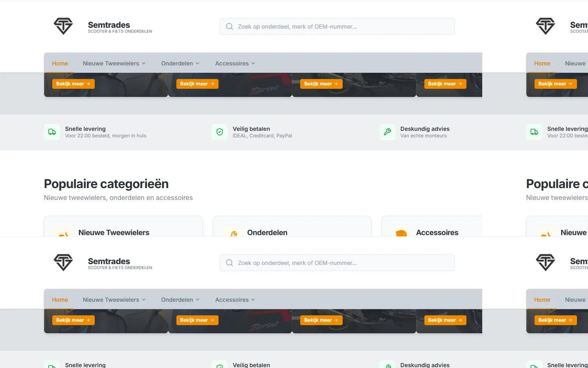The width and height of the screenshot is (588, 368).
Task: Select Home tab in lower-right navbar
Action: 542,300
